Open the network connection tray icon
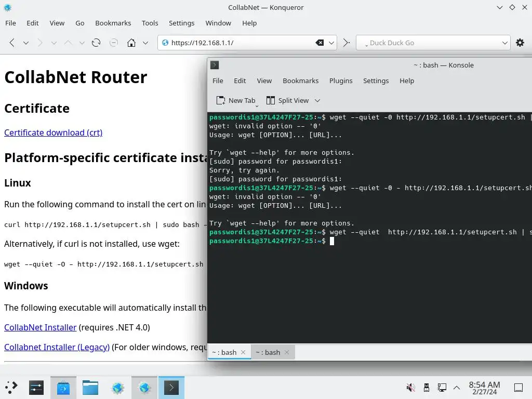Screen dimensions: 532x399 (442, 388)
